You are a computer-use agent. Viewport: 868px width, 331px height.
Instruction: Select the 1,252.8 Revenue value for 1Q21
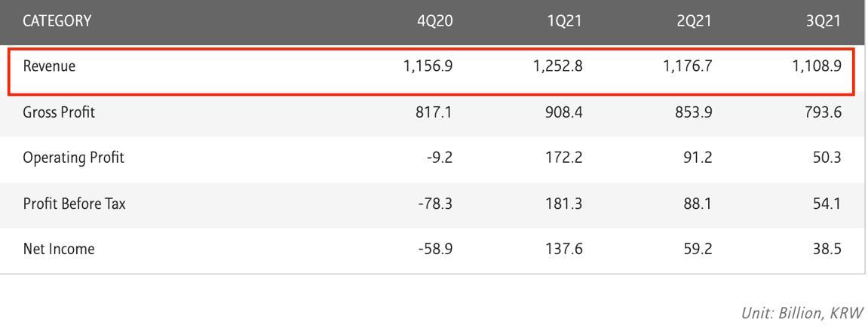pyautogui.click(x=557, y=66)
